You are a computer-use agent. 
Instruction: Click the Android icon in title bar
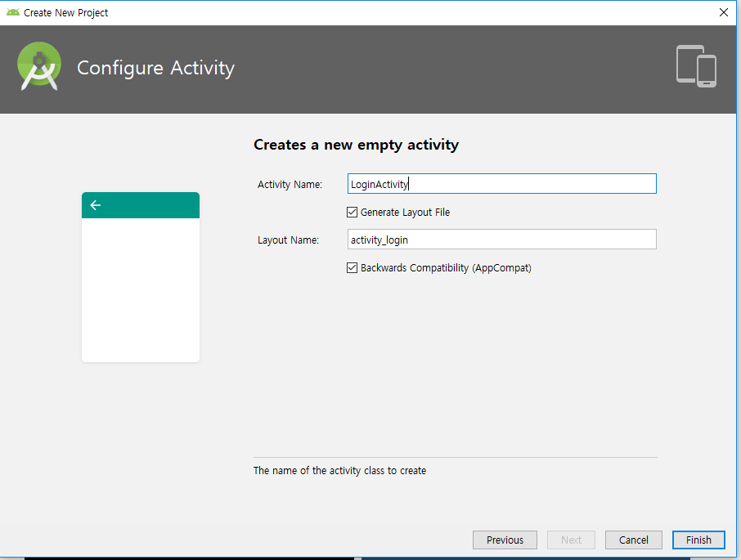13,13
